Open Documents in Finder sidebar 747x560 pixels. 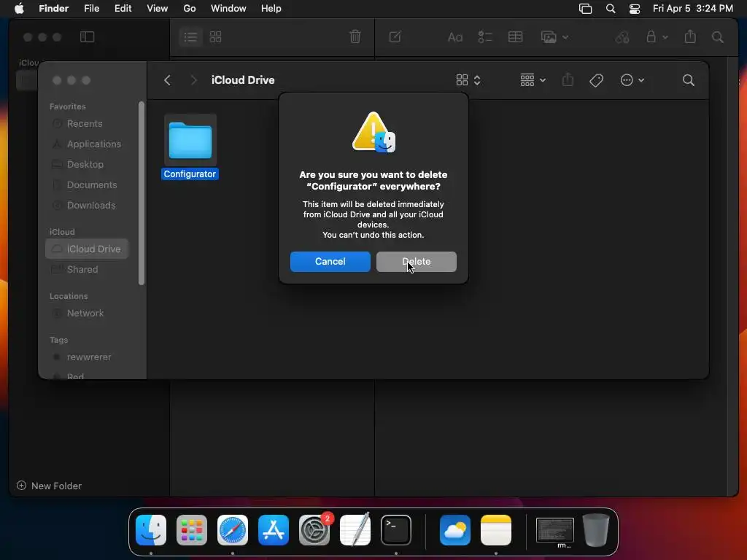click(x=91, y=185)
